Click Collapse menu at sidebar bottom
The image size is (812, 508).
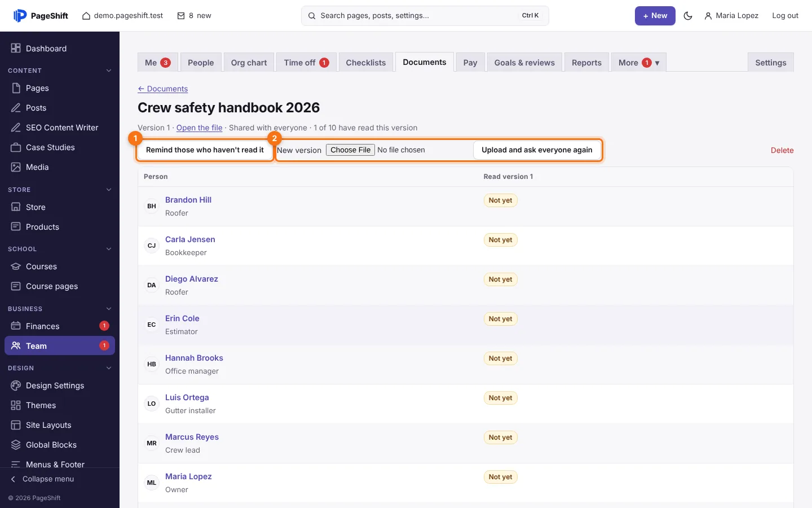click(43, 479)
